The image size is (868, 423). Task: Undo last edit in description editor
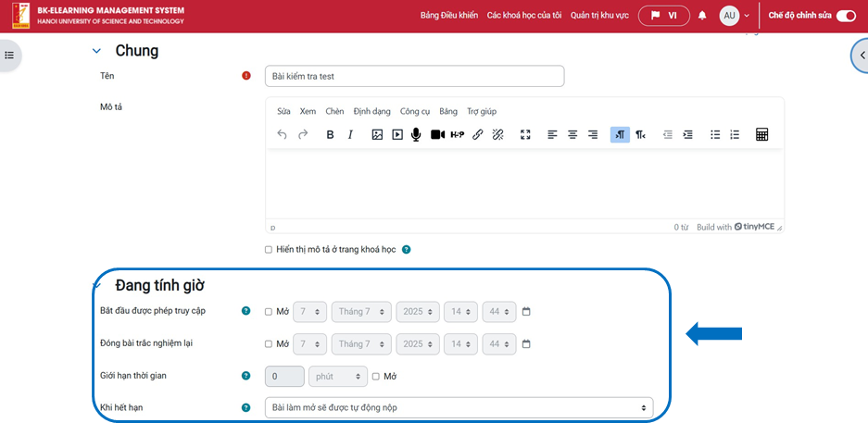[282, 134]
